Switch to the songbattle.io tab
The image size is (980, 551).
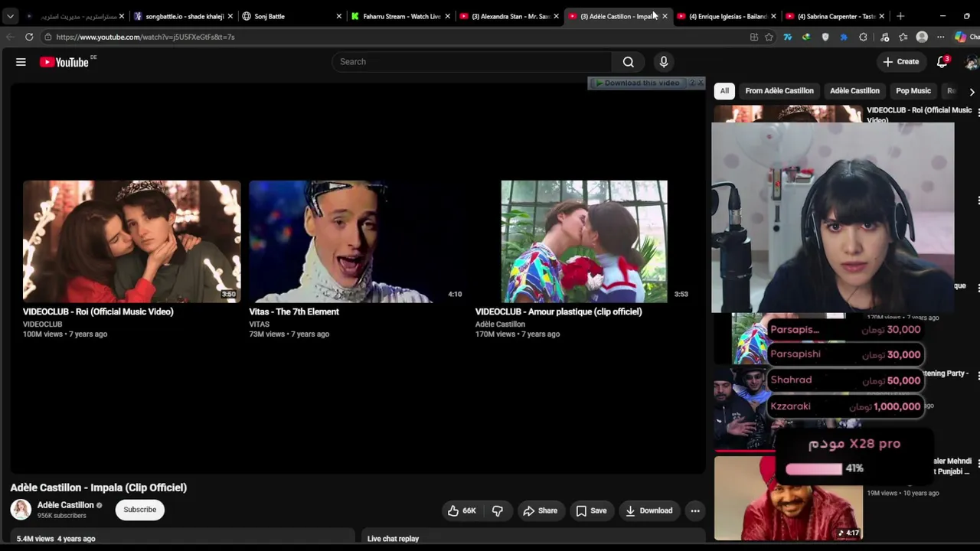coord(184,16)
